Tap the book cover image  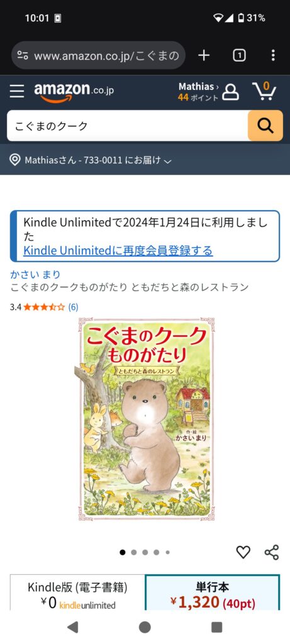tap(147, 419)
